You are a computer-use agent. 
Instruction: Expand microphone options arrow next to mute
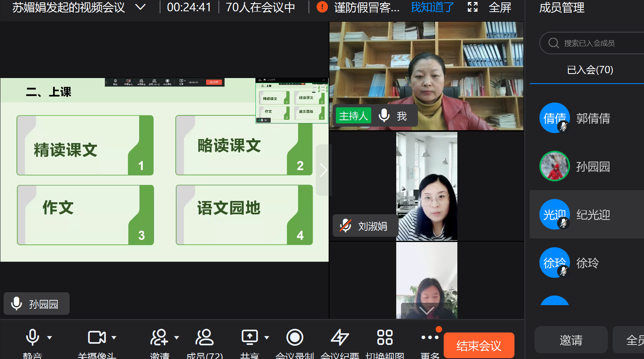(x=49, y=338)
